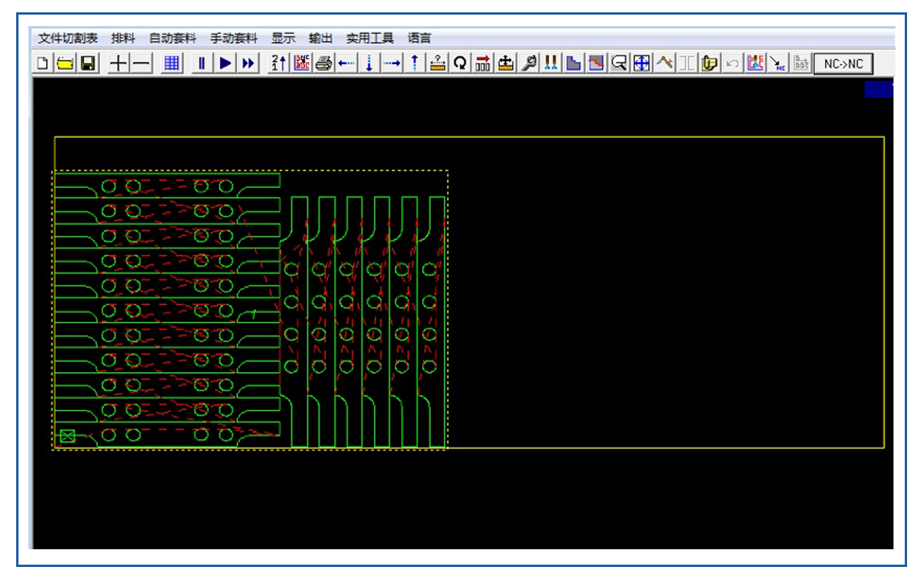This screenshot has width=924, height=587.
Task: Click the fast-forward double arrow button
Action: coord(248,64)
